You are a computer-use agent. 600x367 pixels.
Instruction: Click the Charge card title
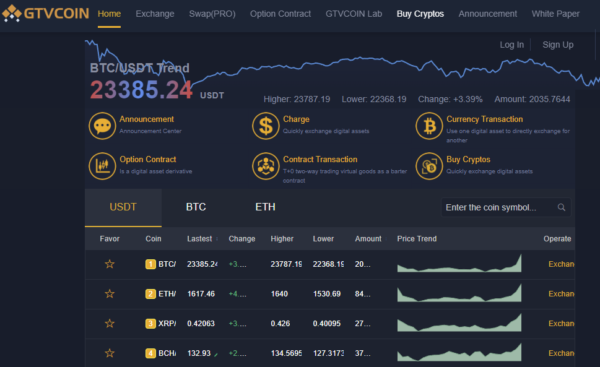(x=296, y=119)
